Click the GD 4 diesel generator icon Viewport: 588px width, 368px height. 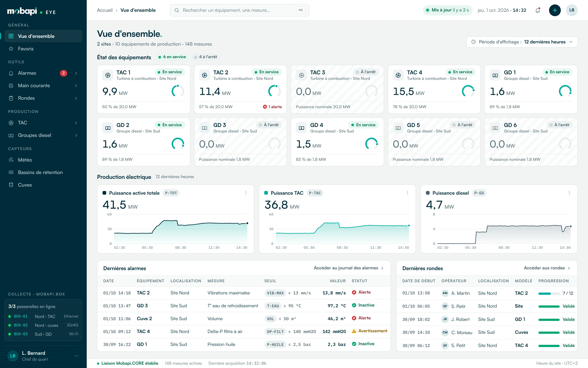click(302, 128)
